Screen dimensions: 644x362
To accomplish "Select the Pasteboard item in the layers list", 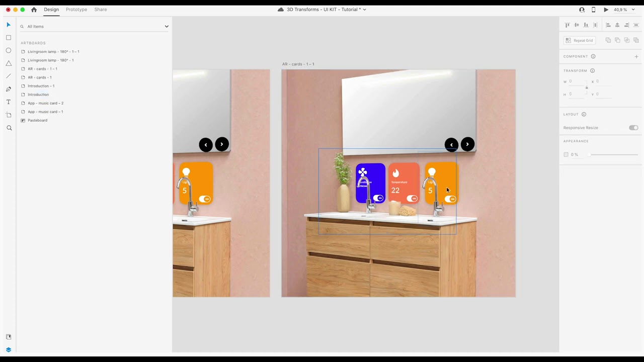I will (37, 120).
